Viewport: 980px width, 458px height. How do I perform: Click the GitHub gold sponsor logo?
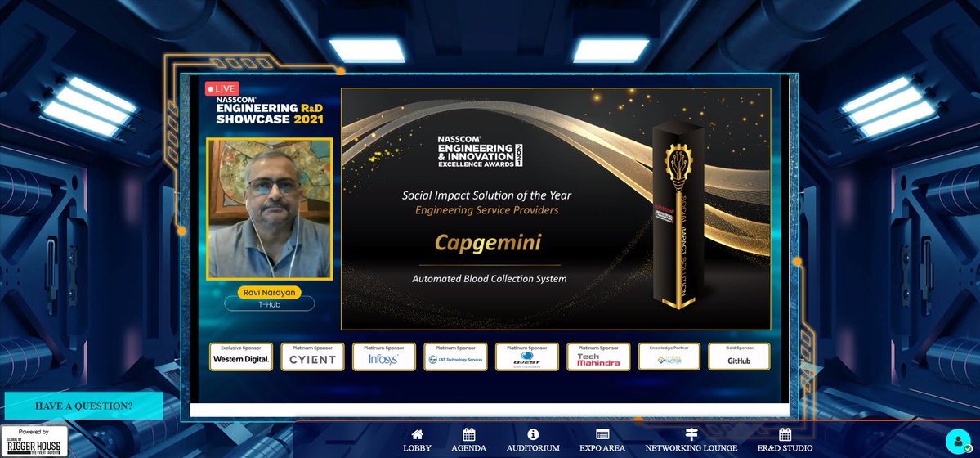(739, 357)
